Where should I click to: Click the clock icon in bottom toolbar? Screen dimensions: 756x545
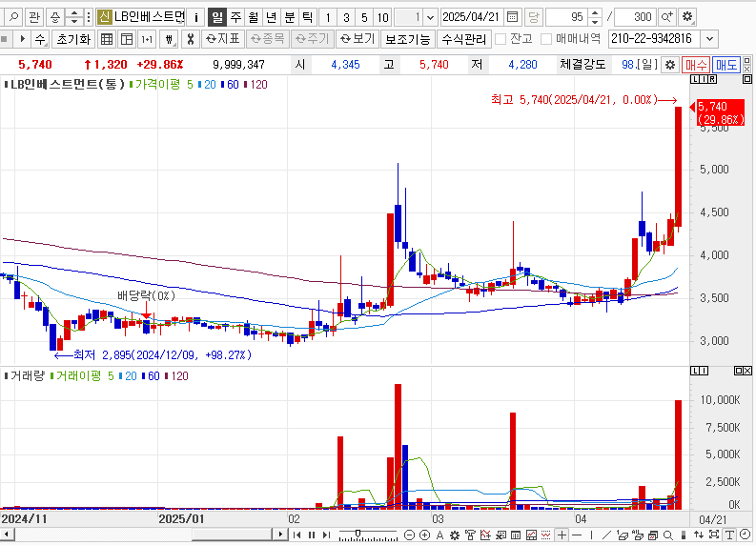click(745, 535)
